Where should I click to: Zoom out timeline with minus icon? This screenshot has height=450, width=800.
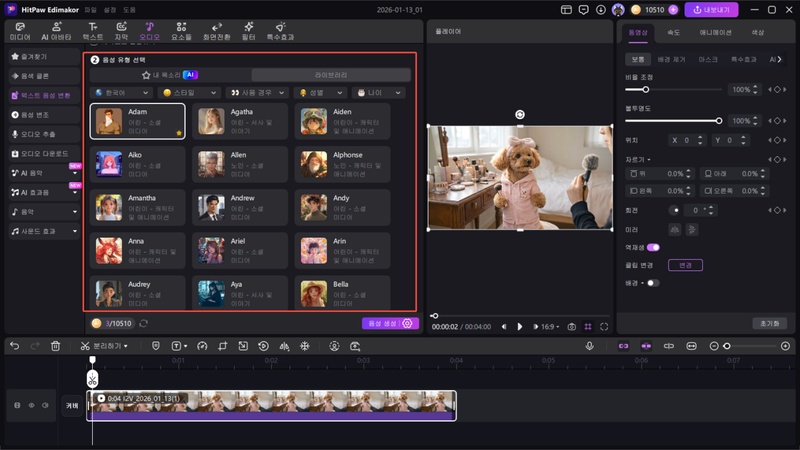coord(714,346)
